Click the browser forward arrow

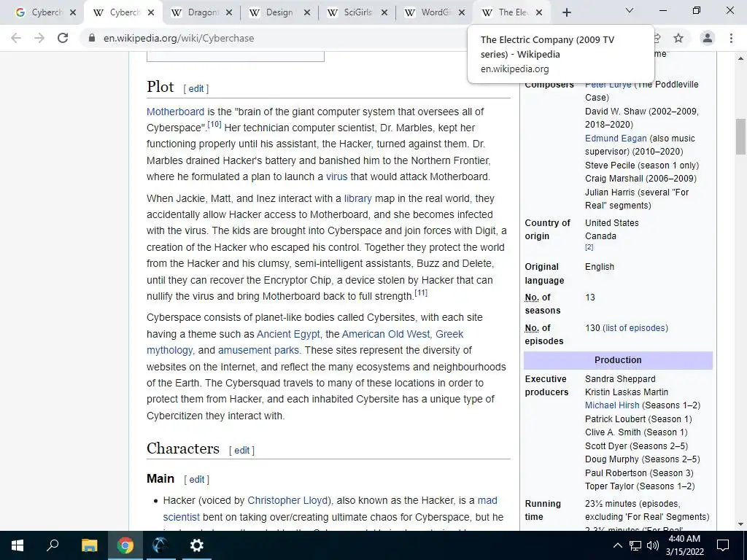(x=39, y=38)
